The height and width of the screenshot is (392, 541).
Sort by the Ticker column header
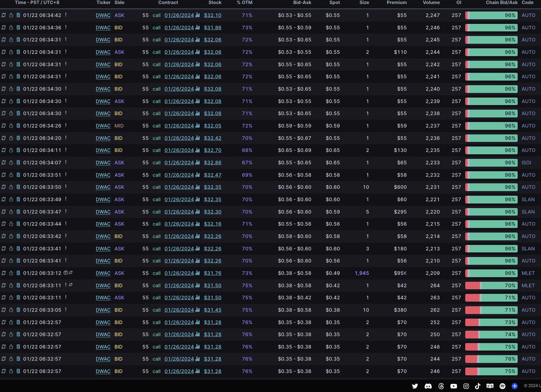pos(103,3)
